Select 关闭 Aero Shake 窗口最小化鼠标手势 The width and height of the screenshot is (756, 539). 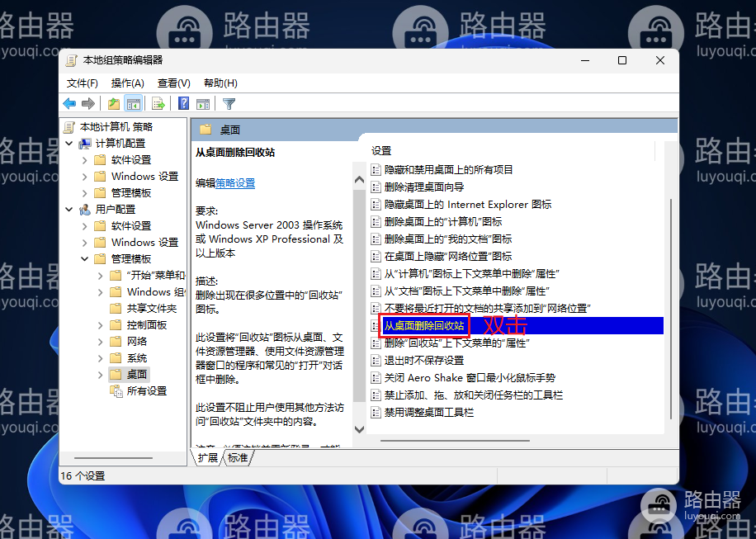point(470,378)
